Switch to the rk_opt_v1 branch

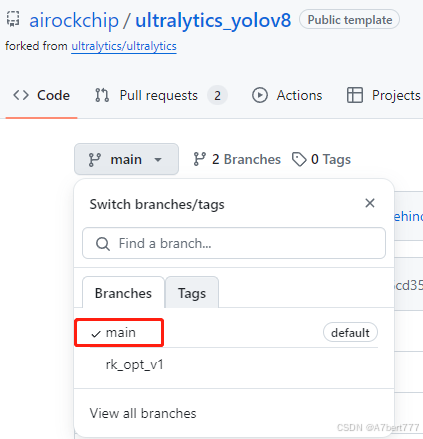(x=135, y=365)
